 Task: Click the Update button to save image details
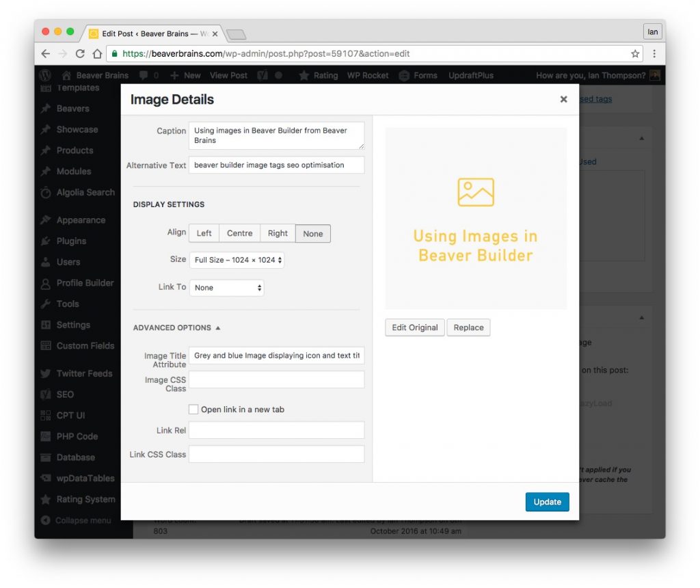(x=547, y=501)
